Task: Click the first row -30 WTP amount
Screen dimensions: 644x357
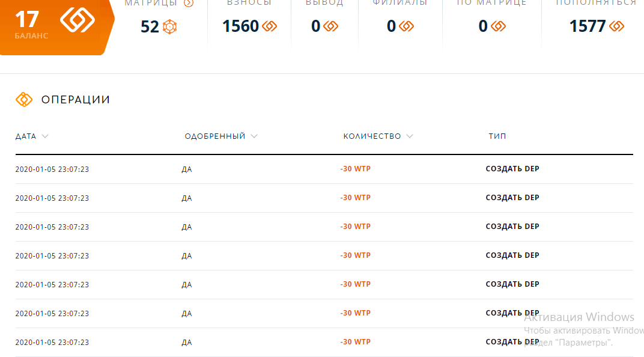Action: pyautogui.click(x=355, y=169)
